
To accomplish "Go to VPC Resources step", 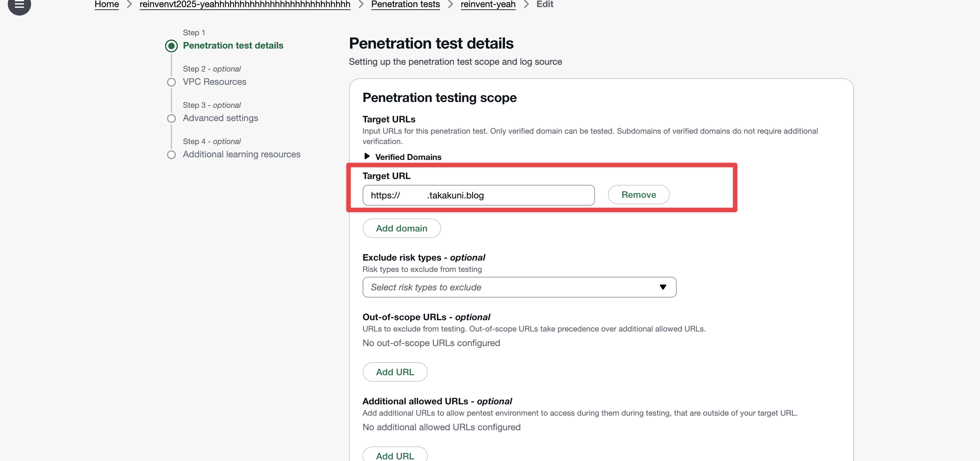I will (214, 82).
